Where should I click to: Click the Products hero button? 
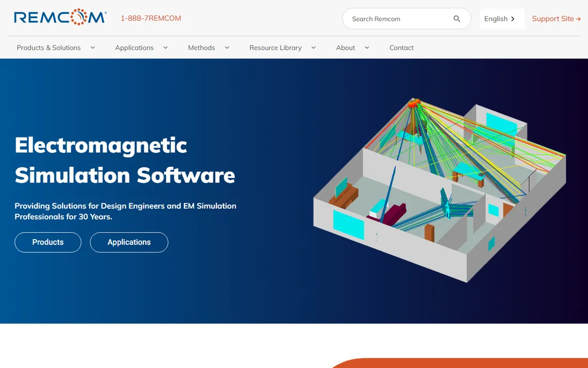[48, 242]
